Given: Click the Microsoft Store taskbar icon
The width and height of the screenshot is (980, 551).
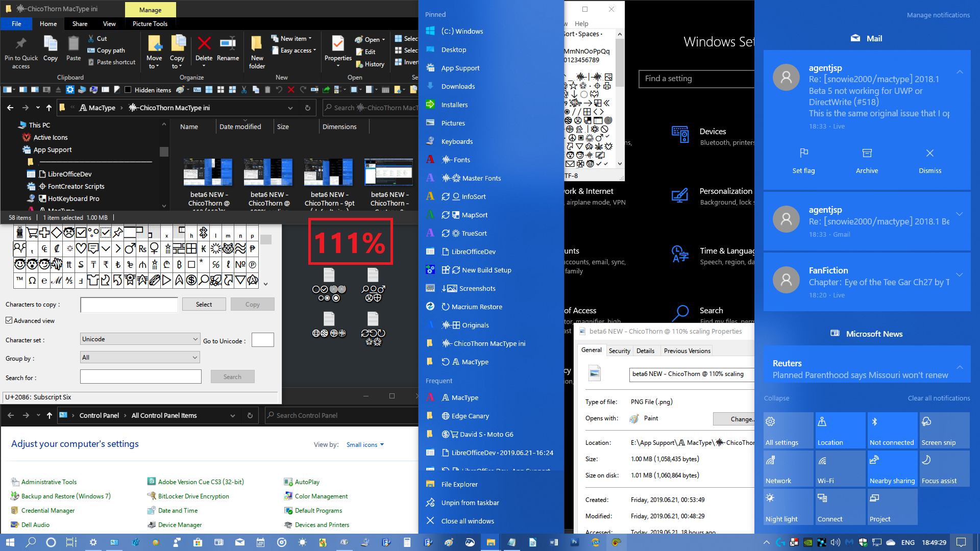Looking at the screenshot, I should [198, 542].
